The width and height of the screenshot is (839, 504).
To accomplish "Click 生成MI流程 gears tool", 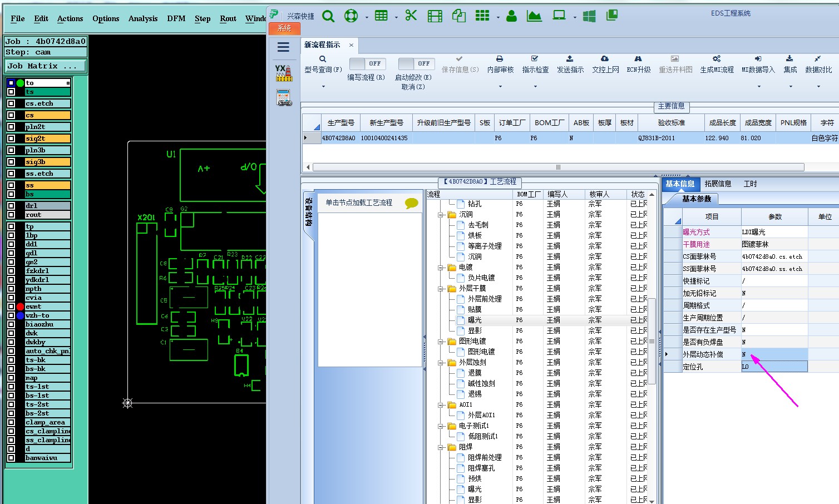I will coord(717,65).
